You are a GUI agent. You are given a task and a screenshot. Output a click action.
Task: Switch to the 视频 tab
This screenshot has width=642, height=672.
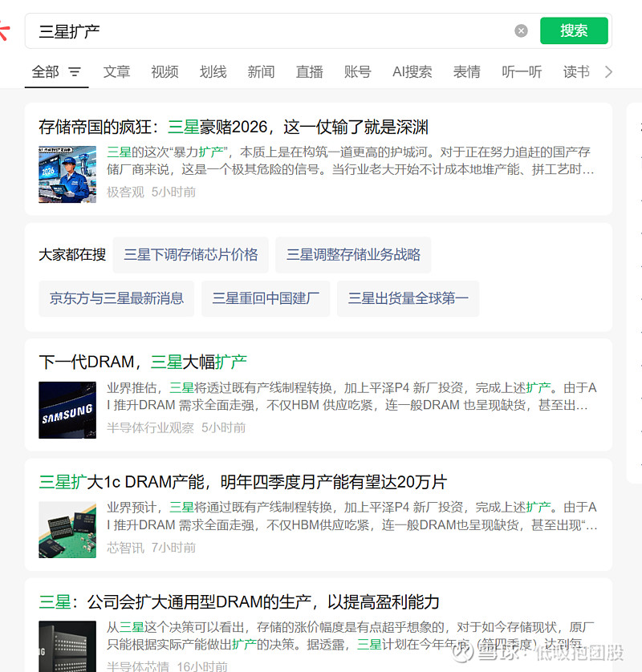click(x=165, y=72)
